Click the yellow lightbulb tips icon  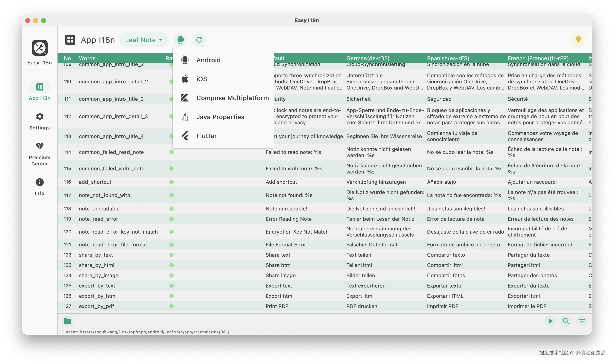578,40
